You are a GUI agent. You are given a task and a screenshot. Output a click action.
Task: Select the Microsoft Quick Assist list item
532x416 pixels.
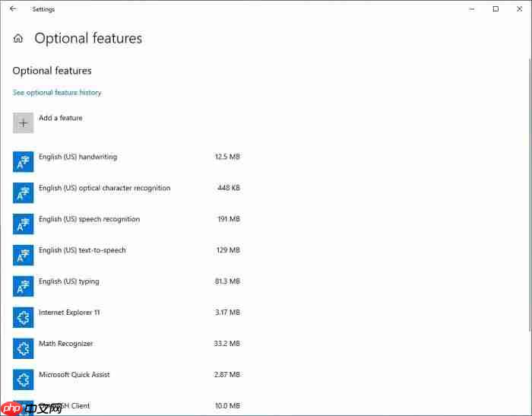pos(75,375)
